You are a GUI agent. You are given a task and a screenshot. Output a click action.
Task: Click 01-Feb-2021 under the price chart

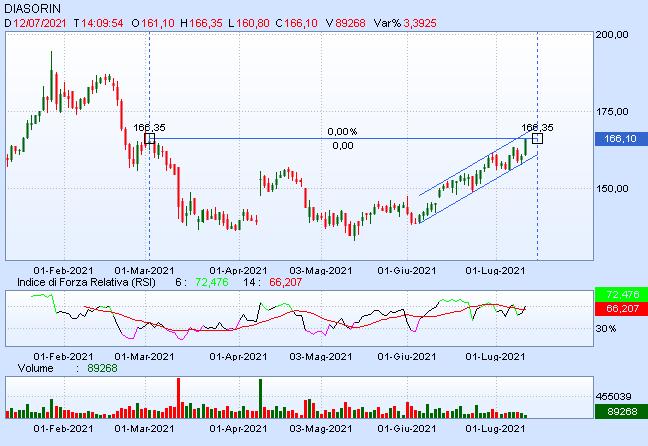[63, 271]
